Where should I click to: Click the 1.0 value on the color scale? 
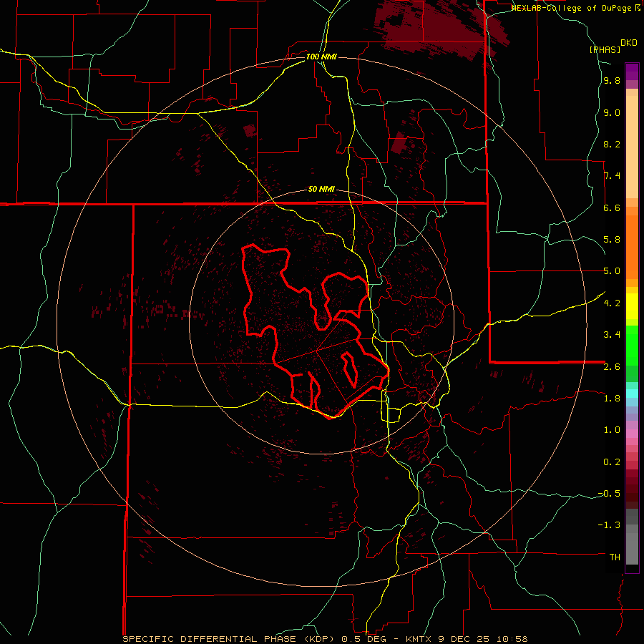tap(612, 430)
